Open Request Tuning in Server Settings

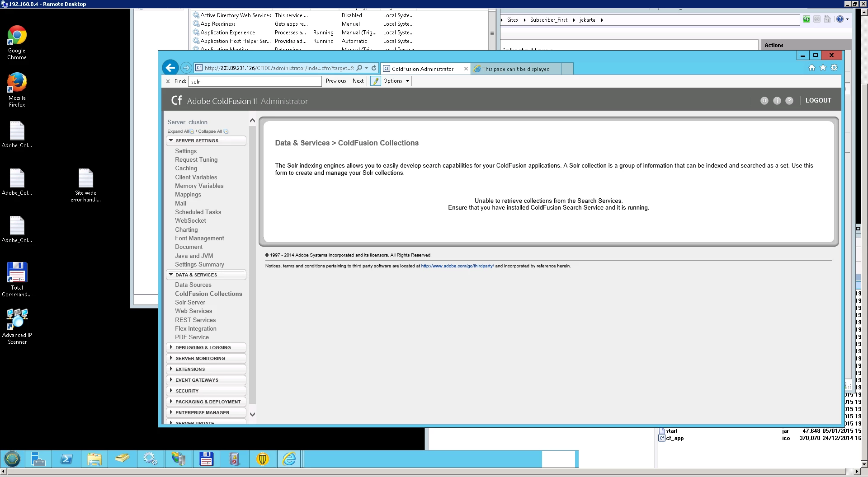tap(196, 159)
